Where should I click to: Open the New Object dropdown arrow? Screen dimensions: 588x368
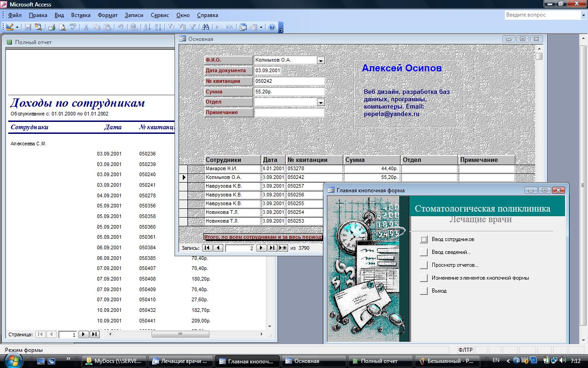tap(261, 27)
